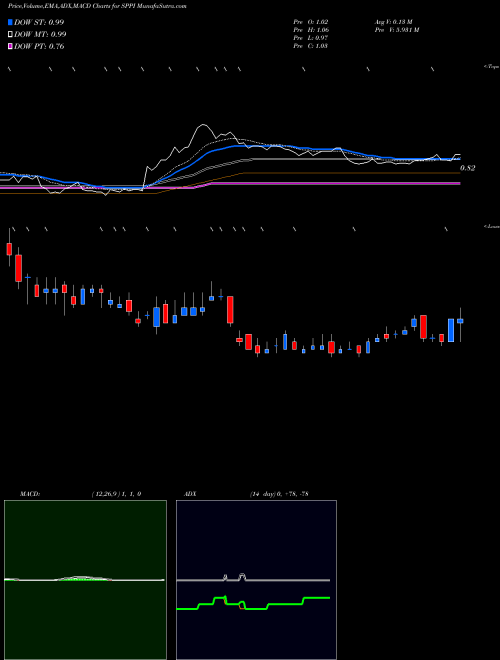This screenshot has width=500, height=660.
Task: Click the 'Avg V: 0.13 M' value
Action: 394,22
